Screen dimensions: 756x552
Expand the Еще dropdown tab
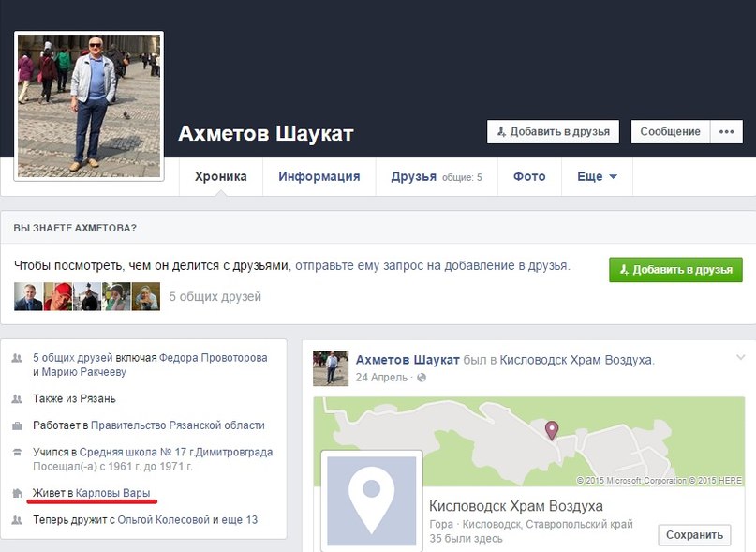click(597, 177)
